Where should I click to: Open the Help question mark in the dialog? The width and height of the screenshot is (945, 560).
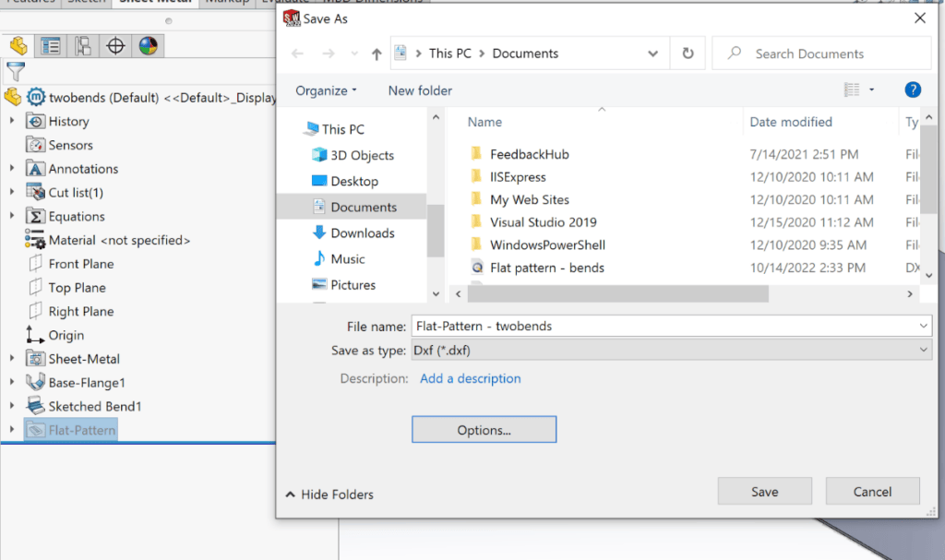[913, 89]
